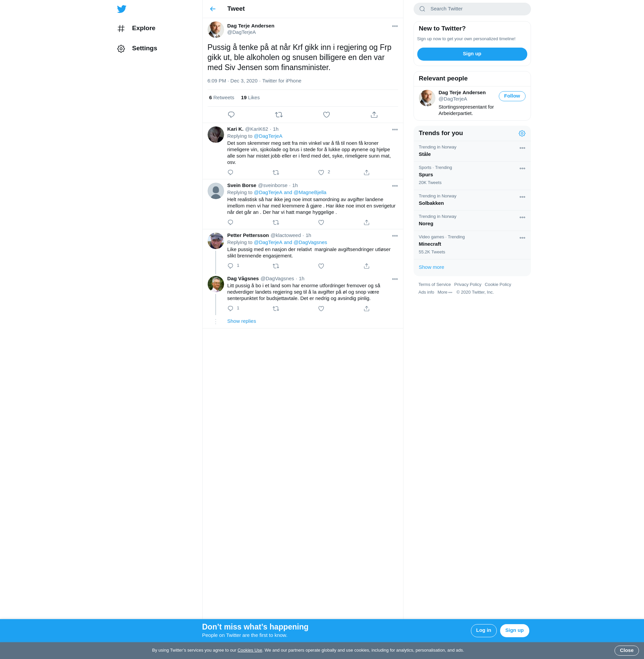View the 19 Likes list
The image size is (644, 659).
pyautogui.click(x=250, y=98)
